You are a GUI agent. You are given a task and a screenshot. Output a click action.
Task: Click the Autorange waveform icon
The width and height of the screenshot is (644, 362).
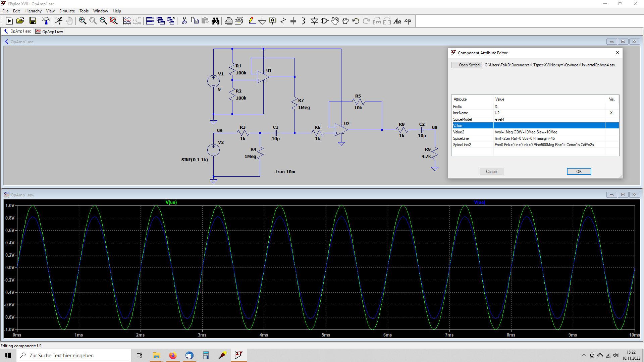pos(127,21)
